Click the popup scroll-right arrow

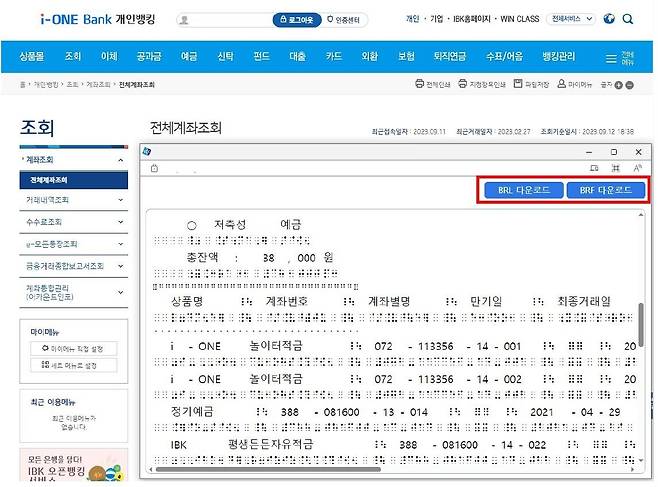(x=633, y=469)
